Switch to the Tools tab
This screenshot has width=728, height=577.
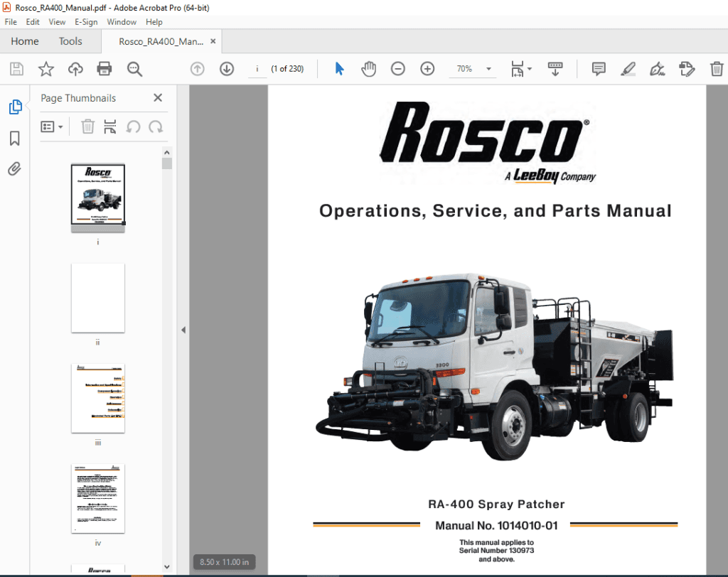click(70, 41)
